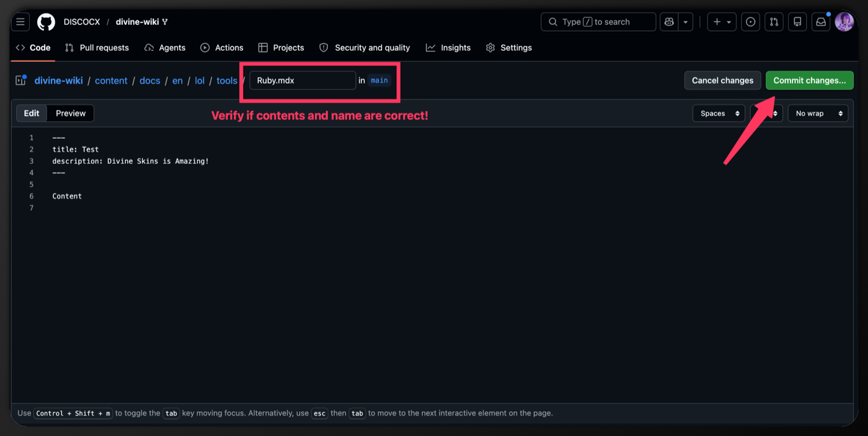The image size is (868, 436).
Task: Open the pull requests icon in header
Action: pos(774,22)
